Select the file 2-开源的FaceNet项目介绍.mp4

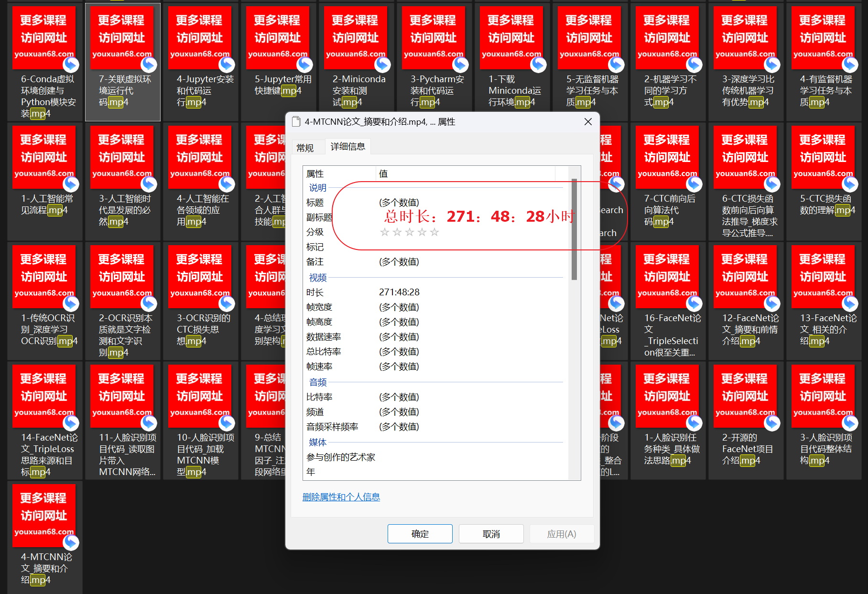(x=746, y=421)
